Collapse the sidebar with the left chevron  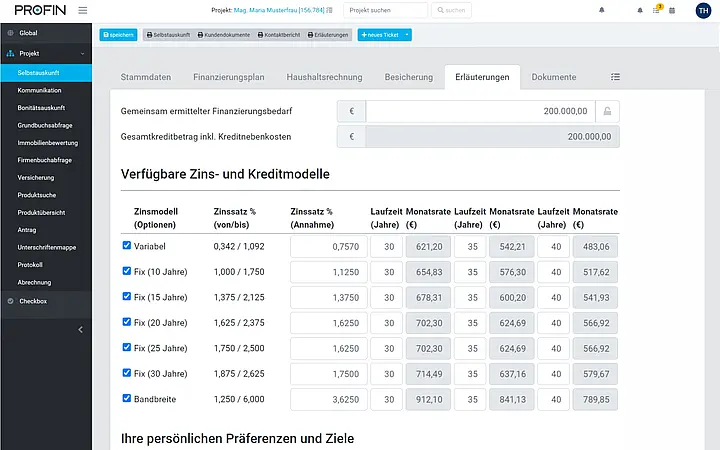pyautogui.click(x=80, y=330)
